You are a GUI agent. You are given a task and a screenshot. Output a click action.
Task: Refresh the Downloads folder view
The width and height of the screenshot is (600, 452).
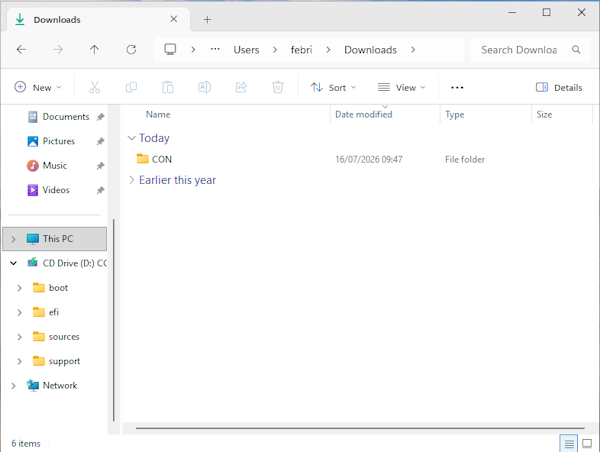click(x=131, y=49)
